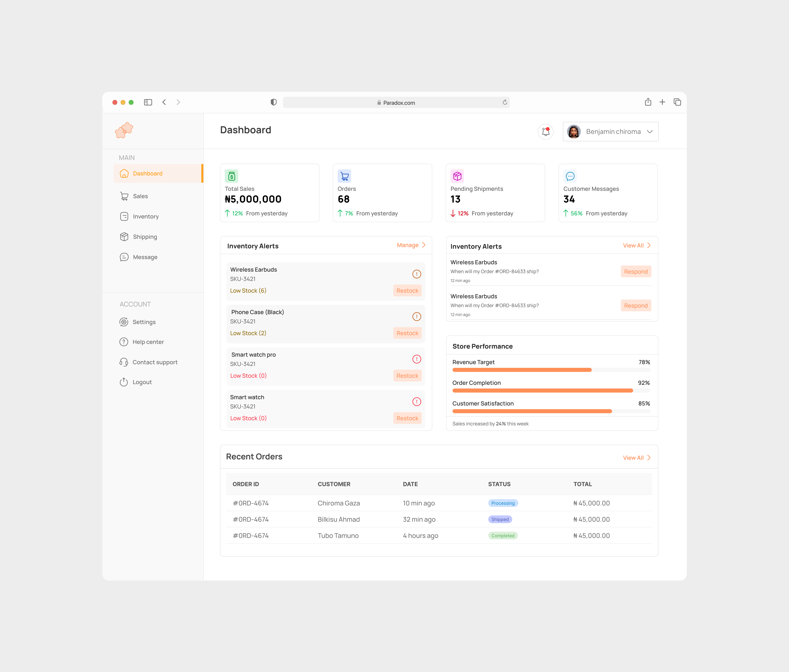Click the Shipped status on Bilkisu Ahmad's order
The height and width of the screenshot is (672, 789).
click(500, 519)
